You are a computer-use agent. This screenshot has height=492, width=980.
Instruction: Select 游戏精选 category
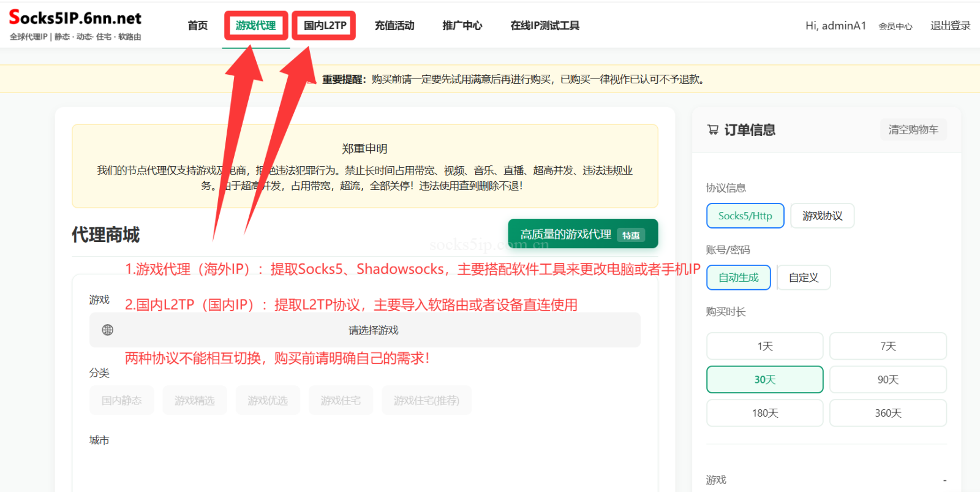(x=195, y=400)
